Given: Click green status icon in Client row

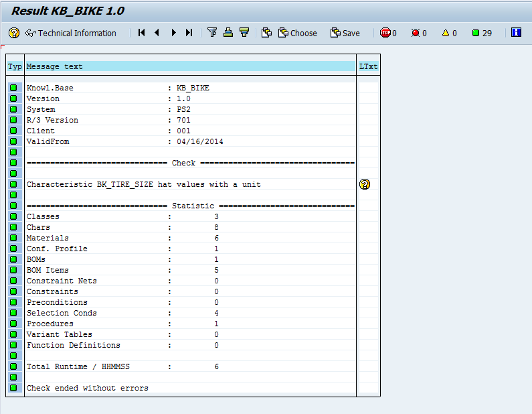Looking at the screenshot, I should pyautogui.click(x=13, y=131).
